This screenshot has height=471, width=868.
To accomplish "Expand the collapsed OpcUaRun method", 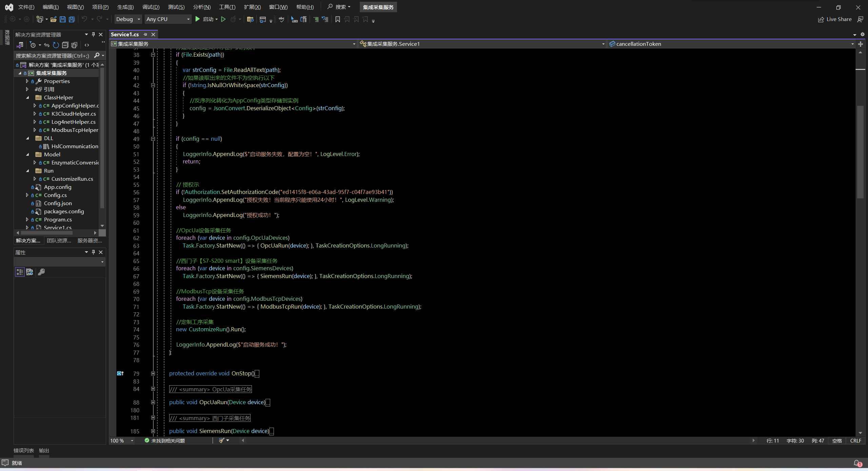I will [x=153, y=402].
